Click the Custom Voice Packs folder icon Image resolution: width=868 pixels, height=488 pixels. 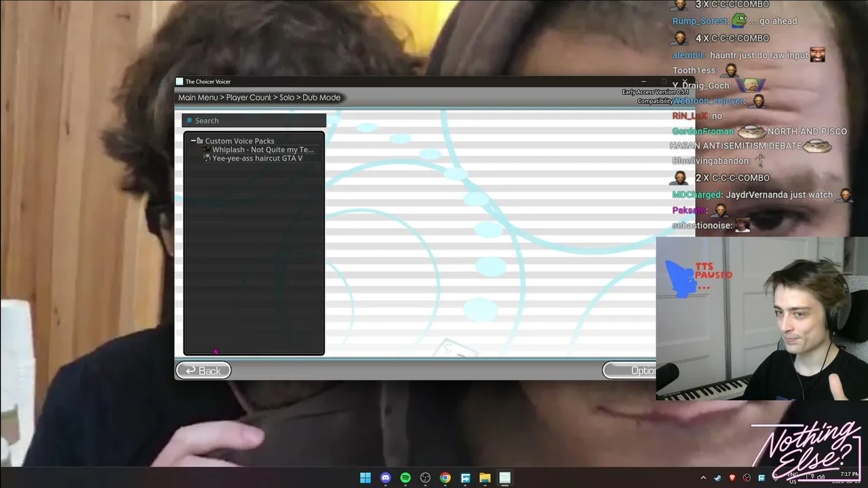click(199, 141)
